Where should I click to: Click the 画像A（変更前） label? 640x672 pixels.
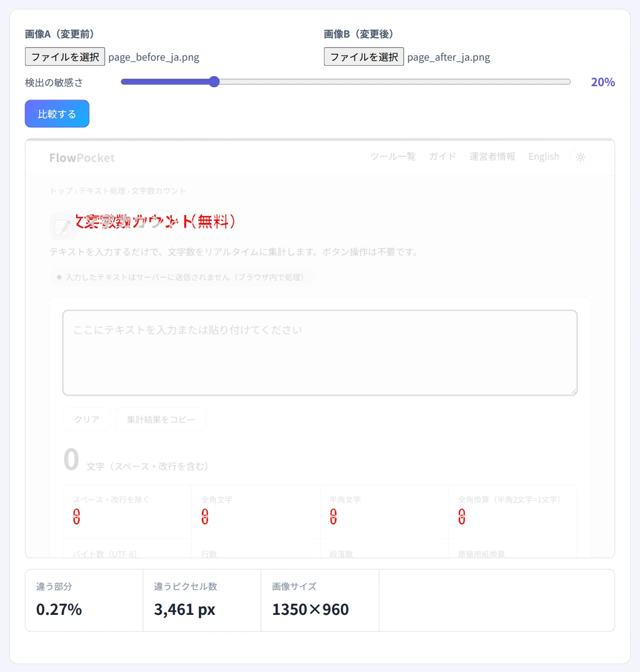click(60, 34)
